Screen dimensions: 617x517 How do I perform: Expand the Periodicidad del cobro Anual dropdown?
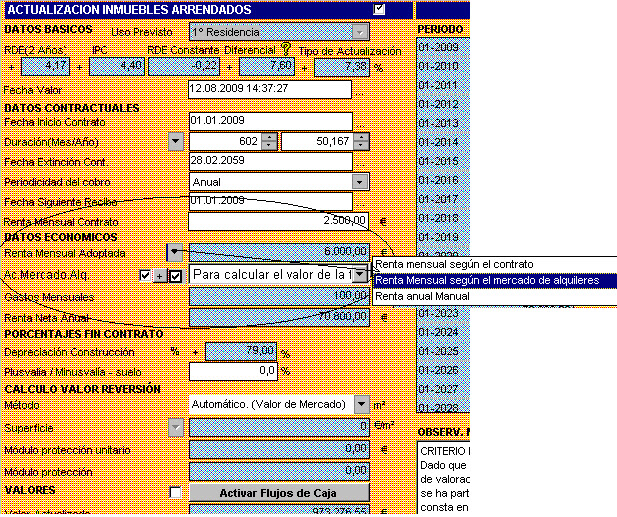click(360, 182)
